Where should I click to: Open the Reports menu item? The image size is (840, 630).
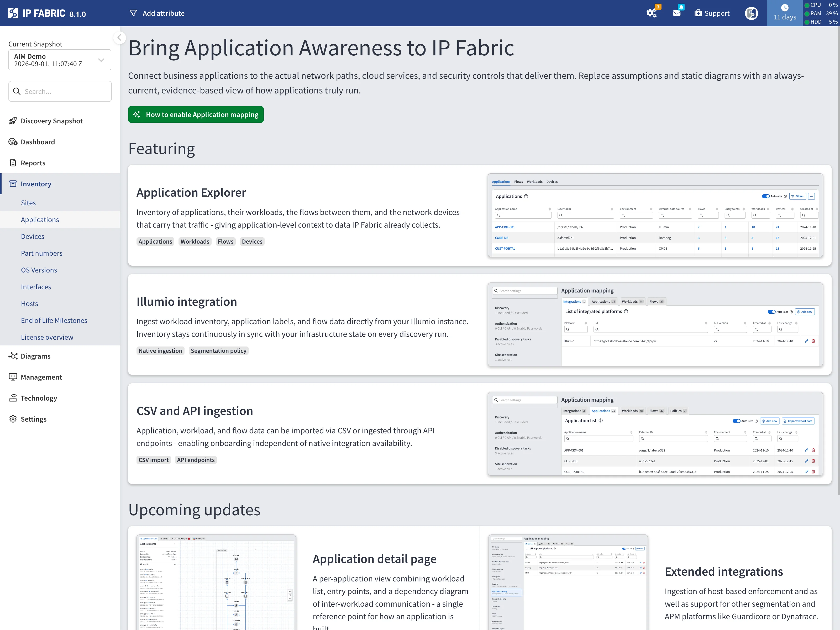pyautogui.click(x=60, y=162)
